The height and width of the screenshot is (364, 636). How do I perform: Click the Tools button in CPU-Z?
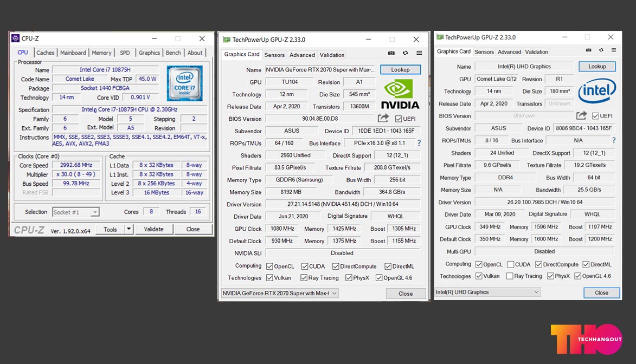[110, 229]
